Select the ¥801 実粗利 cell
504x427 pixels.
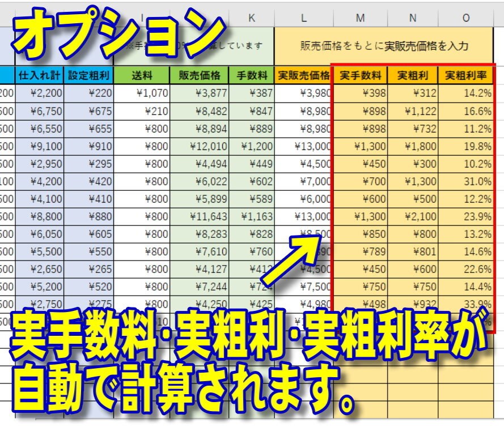click(413, 252)
